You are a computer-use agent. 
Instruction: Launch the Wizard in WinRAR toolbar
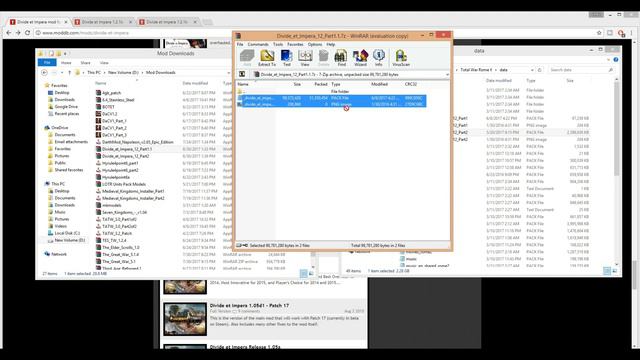pos(360,58)
